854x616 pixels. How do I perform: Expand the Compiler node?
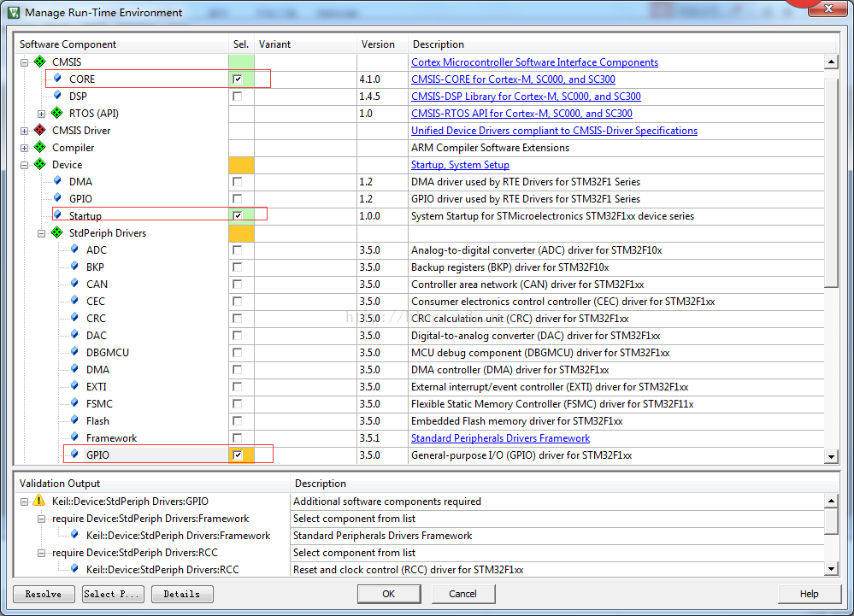pyautogui.click(x=25, y=148)
